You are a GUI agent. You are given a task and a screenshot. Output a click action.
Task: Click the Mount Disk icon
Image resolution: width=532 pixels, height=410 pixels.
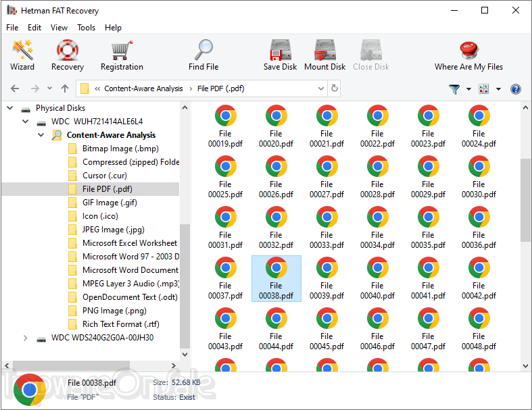tap(324, 55)
